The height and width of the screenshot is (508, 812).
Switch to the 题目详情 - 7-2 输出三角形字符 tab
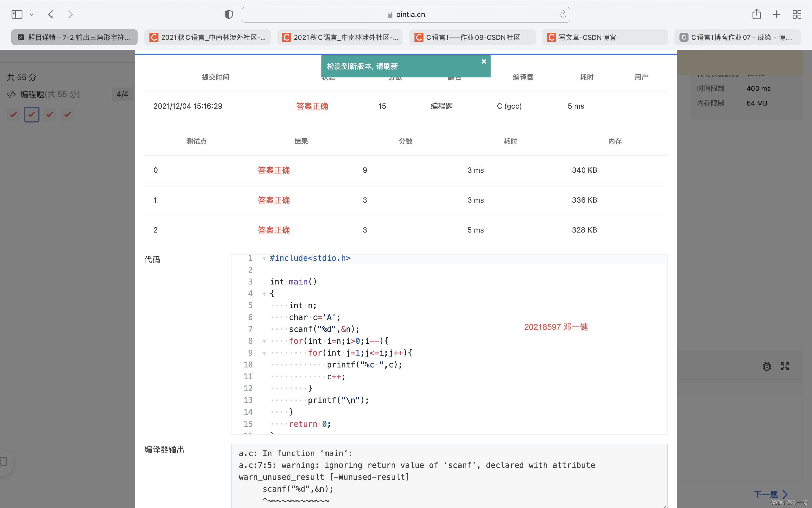click(x=74, y=37)
